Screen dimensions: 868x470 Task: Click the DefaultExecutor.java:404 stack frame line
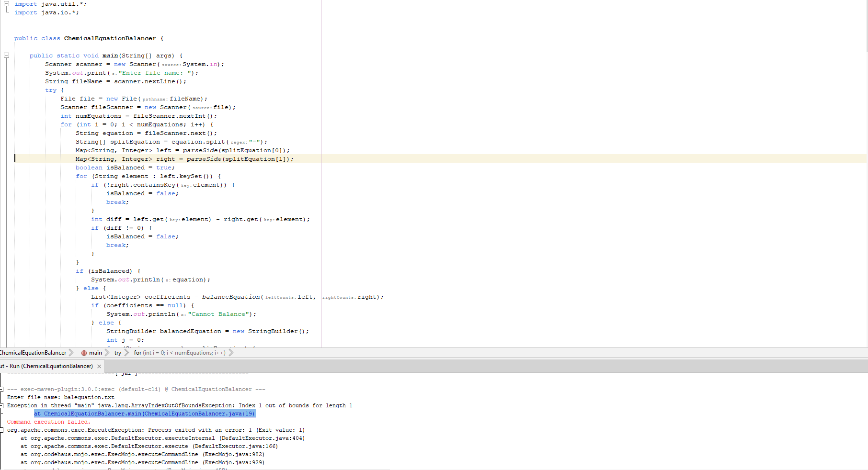(163, 438)
